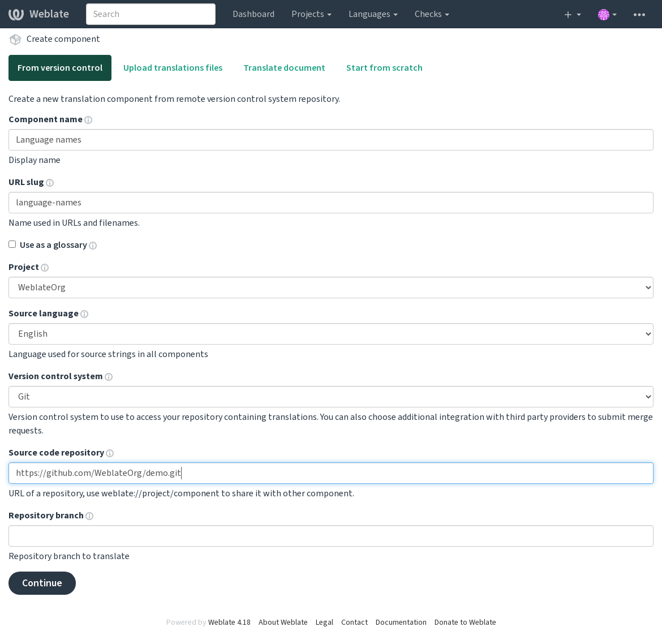Click the Continue button
The width and height of the screenshot is (662, 644).
pos(42,583)
